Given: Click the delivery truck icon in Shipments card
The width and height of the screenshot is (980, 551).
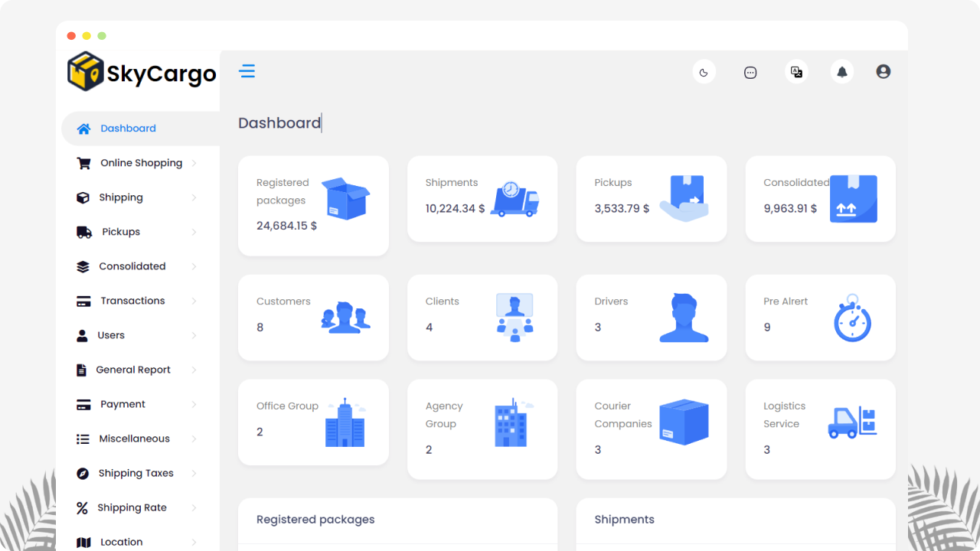Looking at the screenshot, I should pos(514,199).
